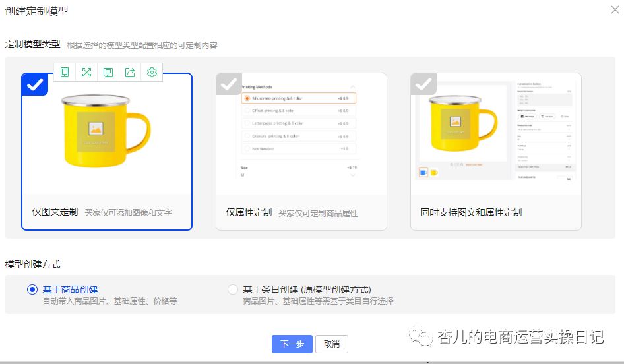
Task: Select the printing methods preview in 仅属性定制
Action: click(298, 131)
